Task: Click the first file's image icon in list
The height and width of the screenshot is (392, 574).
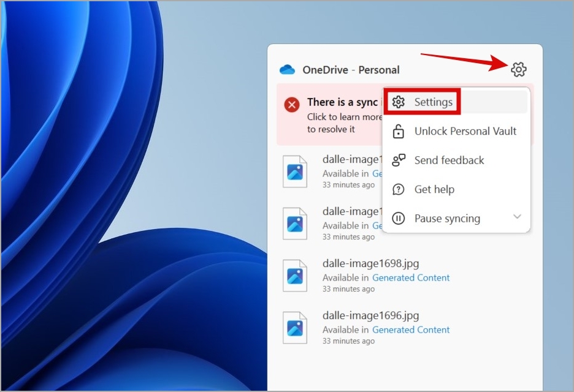Action: coord(295,171)
